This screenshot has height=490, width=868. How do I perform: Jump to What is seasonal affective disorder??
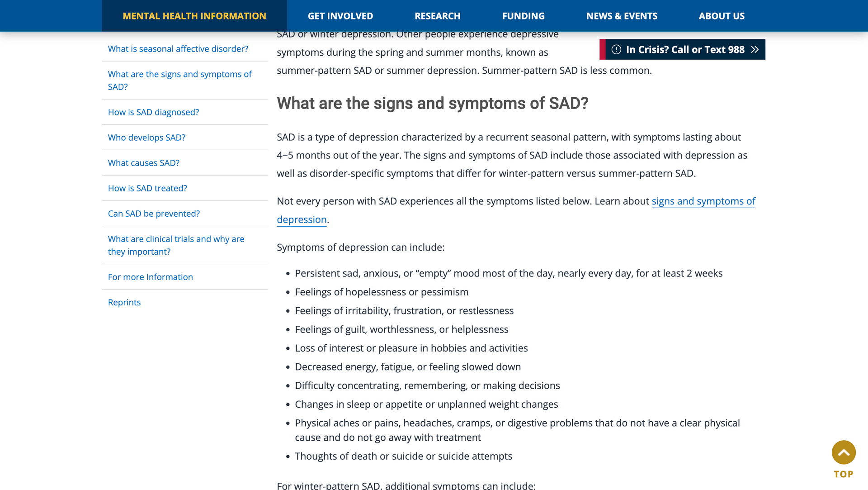(x=178, y=49)
